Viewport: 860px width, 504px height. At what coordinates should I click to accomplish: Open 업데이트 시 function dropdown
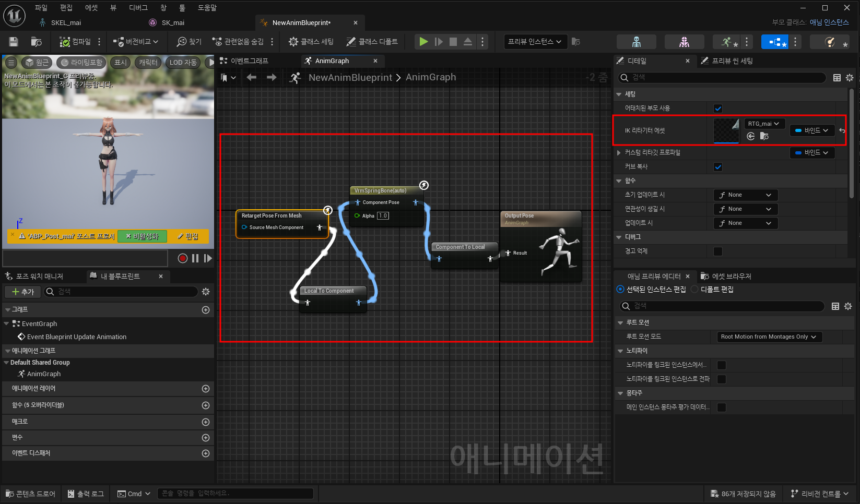(x=746, y=223)
